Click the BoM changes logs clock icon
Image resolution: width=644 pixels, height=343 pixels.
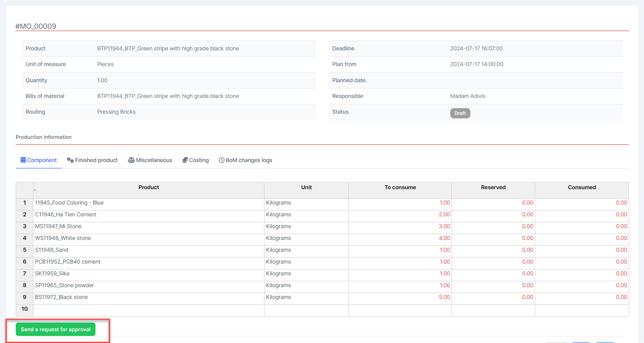(x=222, y=160)
